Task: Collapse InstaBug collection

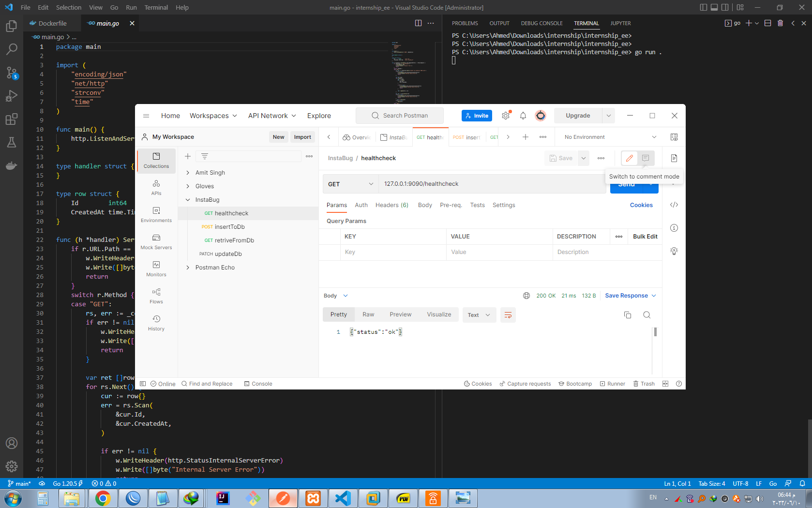Action: (188, 200)
